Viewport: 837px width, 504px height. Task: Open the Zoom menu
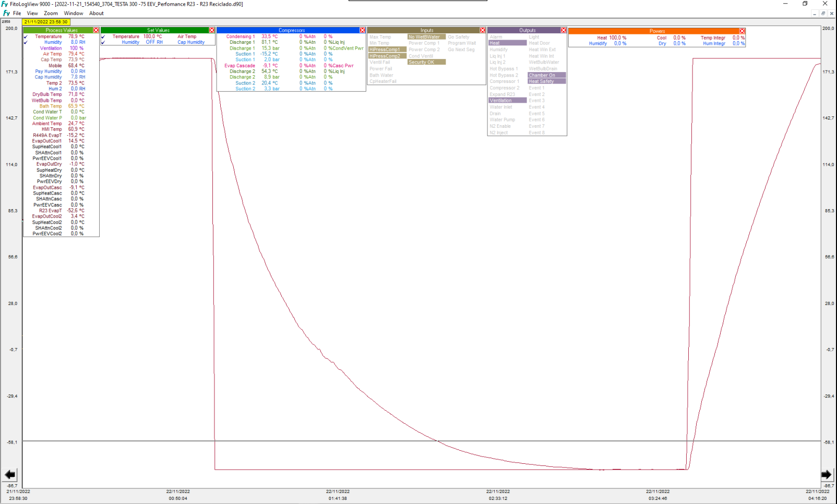(x=51, y=14)
